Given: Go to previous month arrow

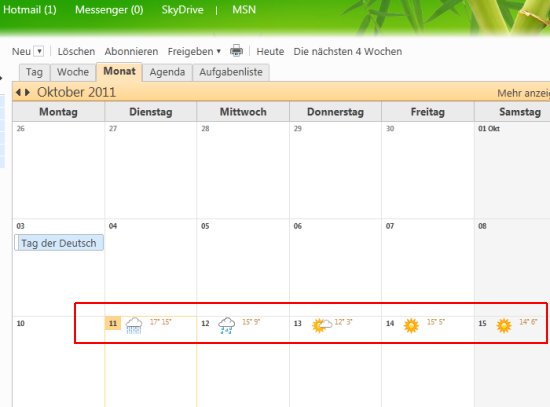Looking at the screenshot, I should pyautogui.click(x=19, y=93).
